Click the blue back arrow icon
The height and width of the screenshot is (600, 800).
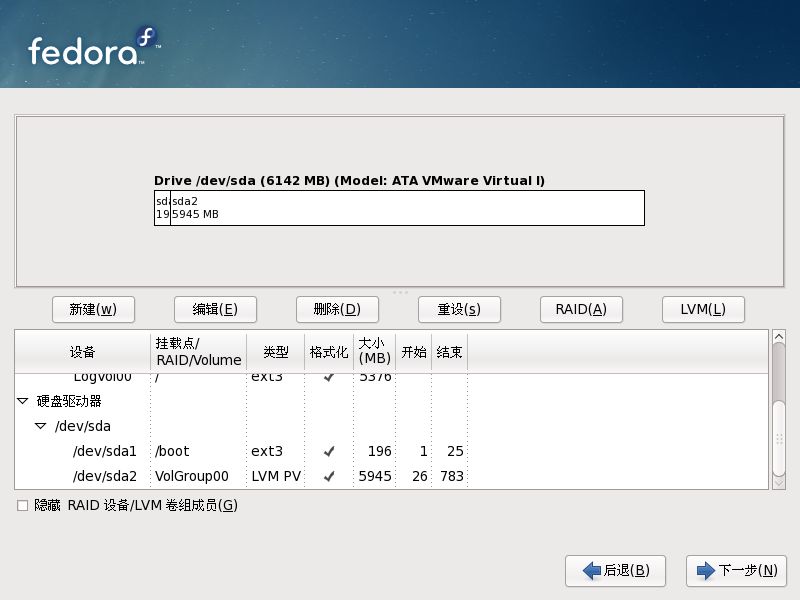coord(592,570)
